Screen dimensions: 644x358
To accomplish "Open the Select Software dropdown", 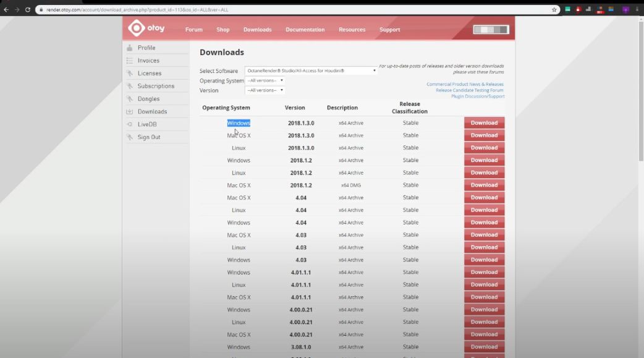I will [x=311, y=70].
